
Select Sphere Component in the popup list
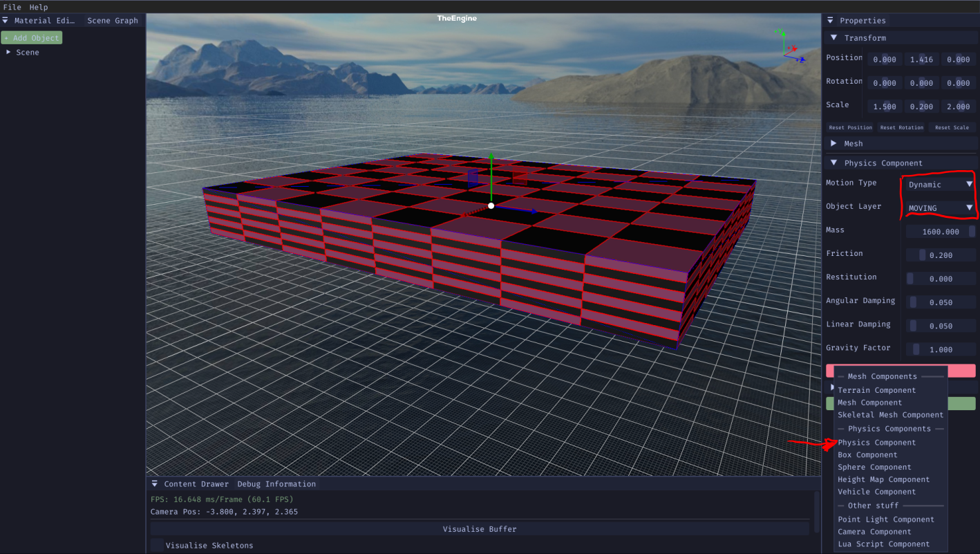[874, 468]
